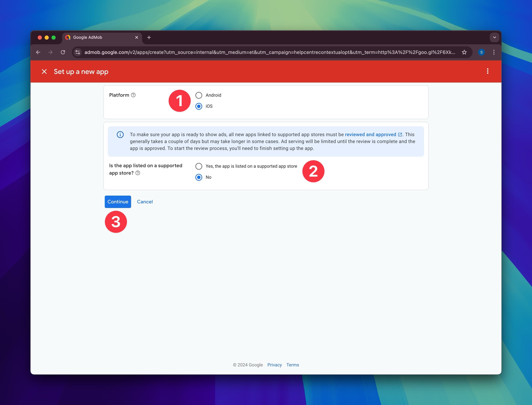The width and height of the screenshot is (532, 405).
Task: Bookmark this page with star icon
Action: (x=464, y=52)
